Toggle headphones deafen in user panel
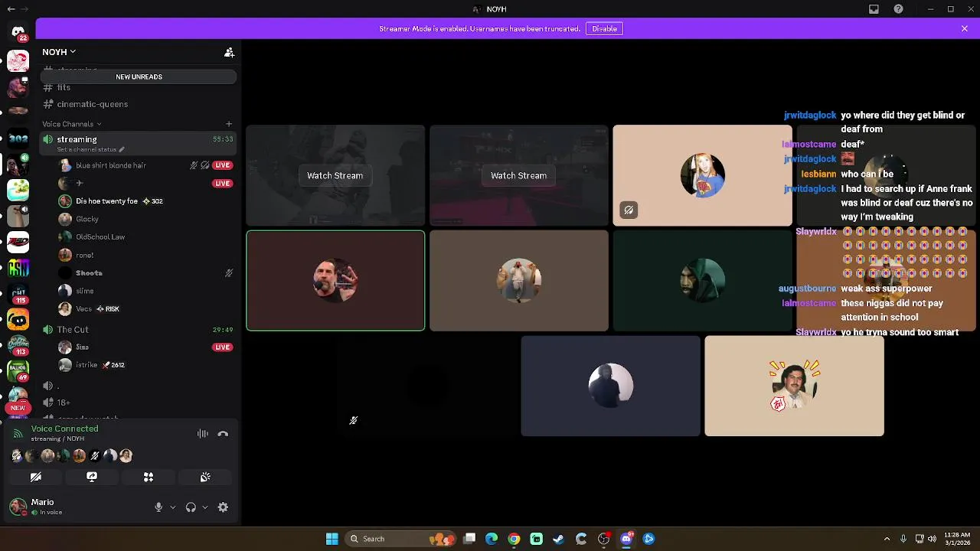 coord(191,507)
